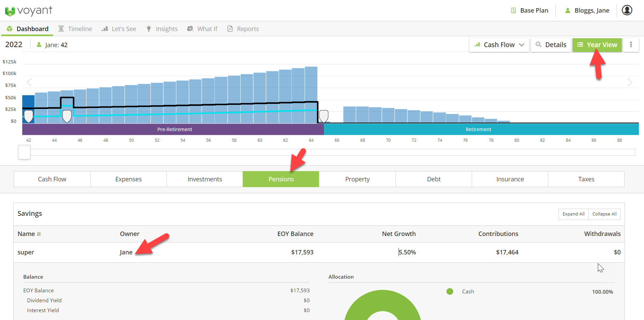Click the left chart navigation arrow
Screen dimensions: 644x320
(29, 82)
